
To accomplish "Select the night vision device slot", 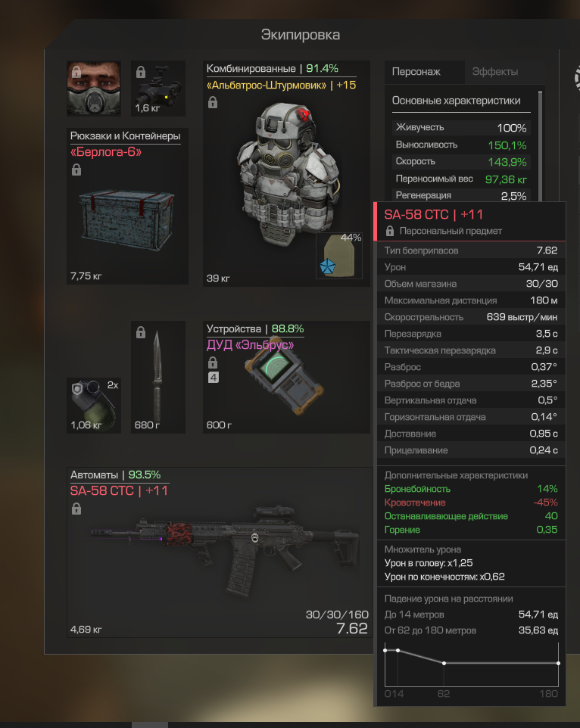I will [158, 89].
